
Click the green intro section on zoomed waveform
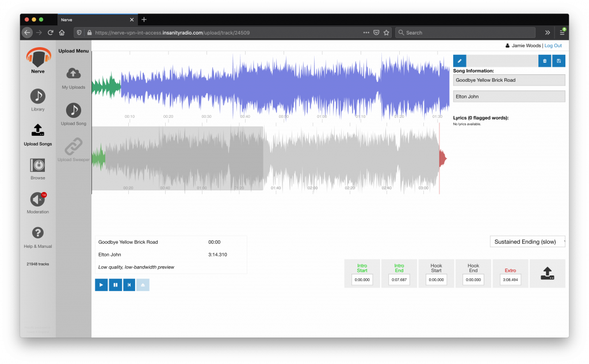[x=106, y=86]
